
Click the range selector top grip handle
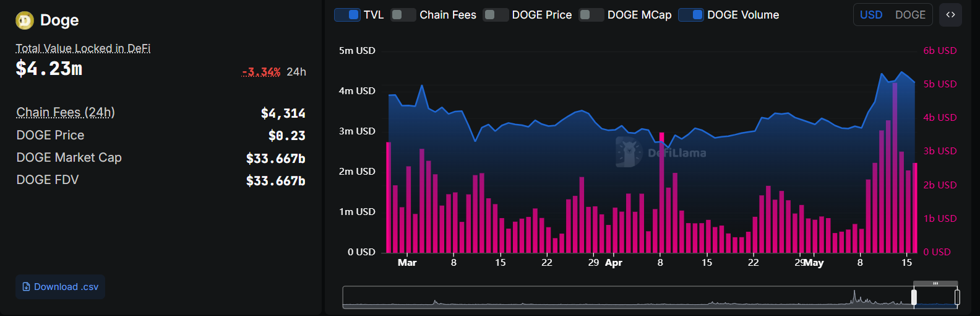[x=935, y=283]
